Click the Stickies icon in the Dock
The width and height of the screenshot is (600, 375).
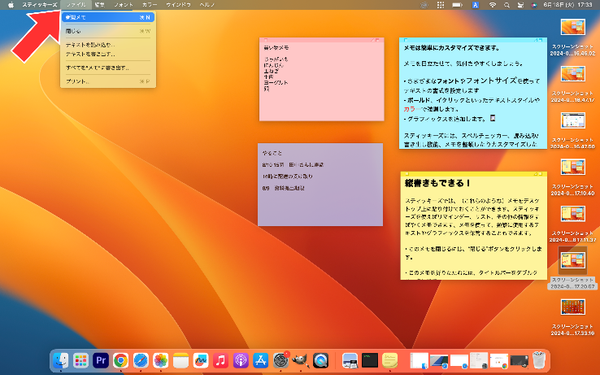390,360
